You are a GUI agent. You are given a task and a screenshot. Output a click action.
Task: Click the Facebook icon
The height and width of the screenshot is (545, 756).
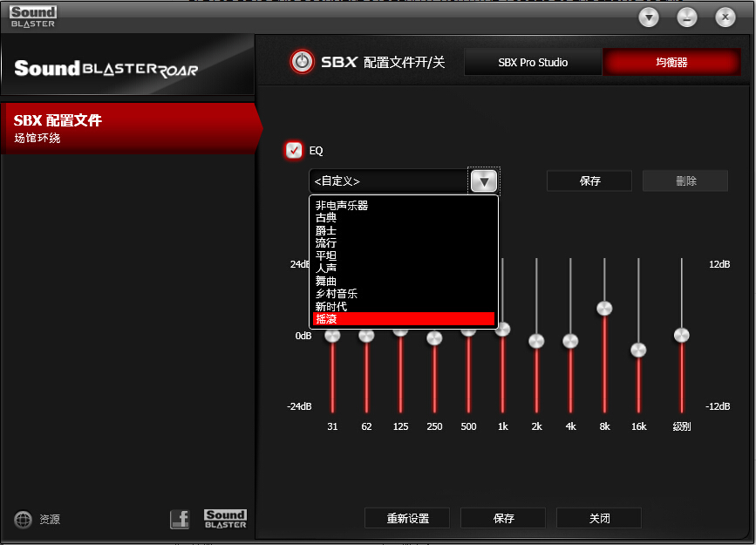click(179, 519)
